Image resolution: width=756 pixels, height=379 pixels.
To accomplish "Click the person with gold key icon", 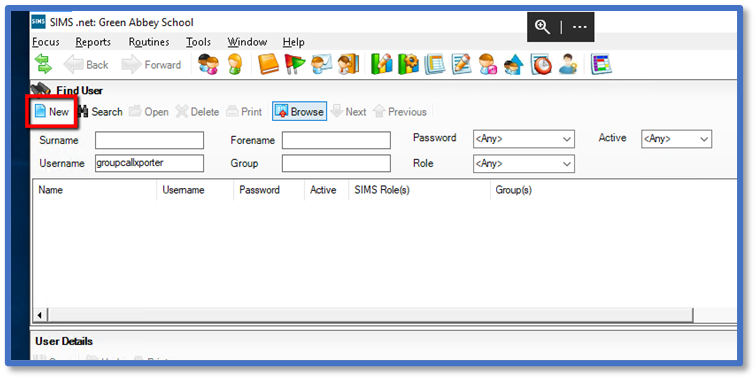I will 568,64.
